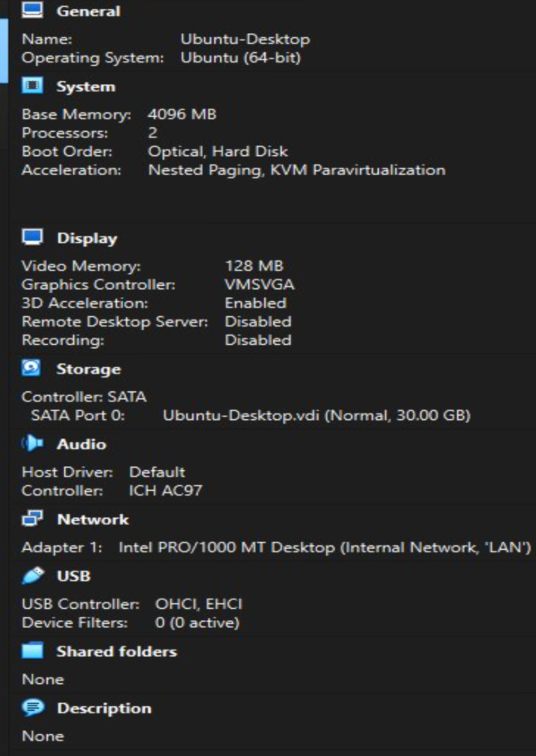This screenshot has height=756, width=536.
Task: Click the Storage disk icon
Action: [32, 369]
